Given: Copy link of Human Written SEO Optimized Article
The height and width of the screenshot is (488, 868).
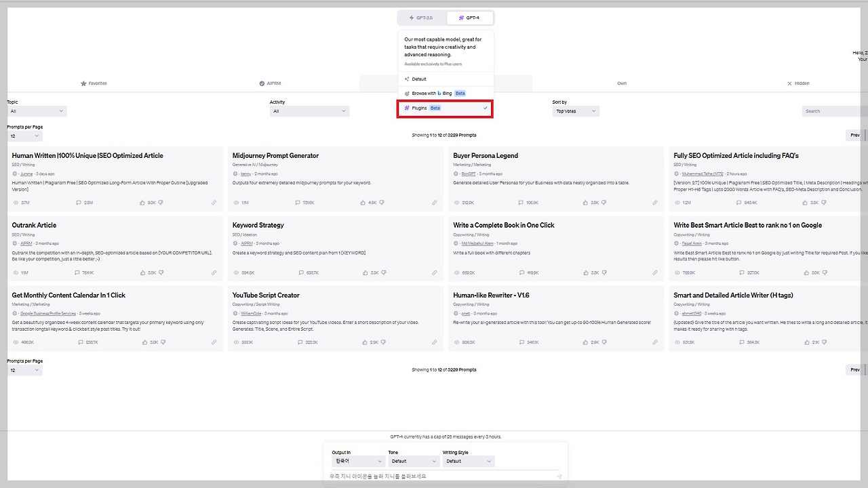Looking at the screenshot, I should 214,203.
